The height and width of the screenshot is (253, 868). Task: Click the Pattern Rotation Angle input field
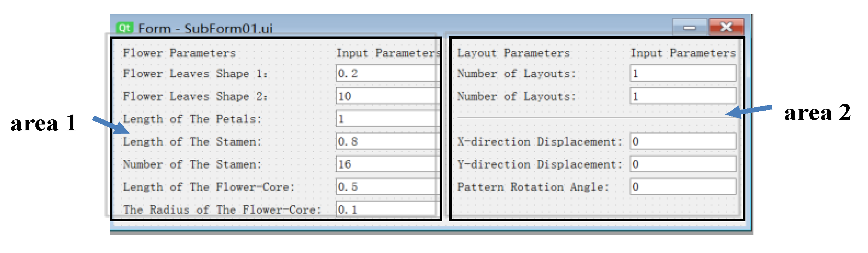pos(683,187)
